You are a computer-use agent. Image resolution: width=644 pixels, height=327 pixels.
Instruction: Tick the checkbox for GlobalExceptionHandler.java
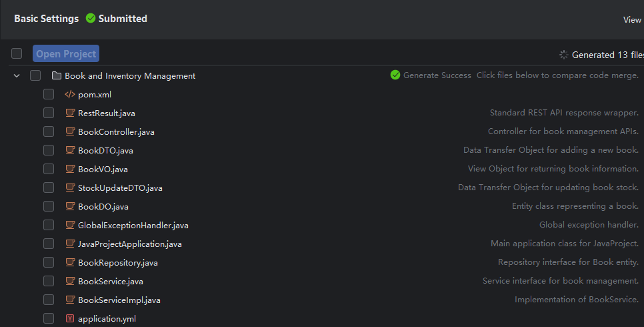[49, 226]
